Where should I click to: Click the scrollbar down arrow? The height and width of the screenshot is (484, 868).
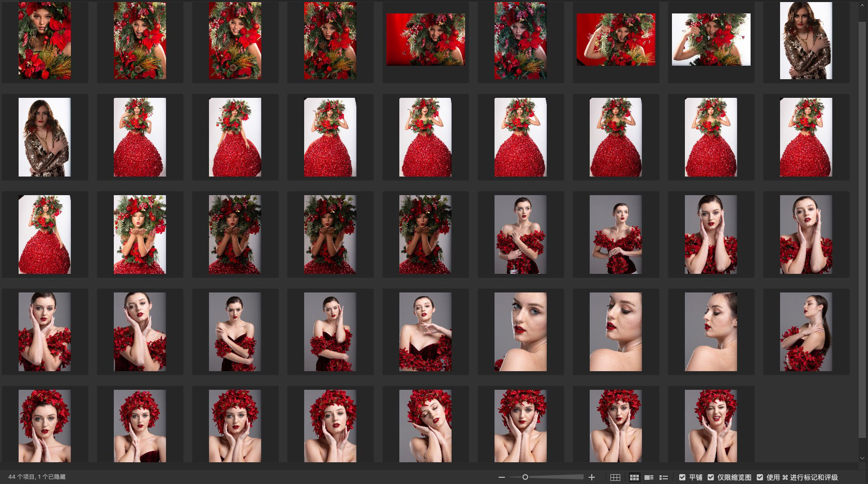[862, 458]
